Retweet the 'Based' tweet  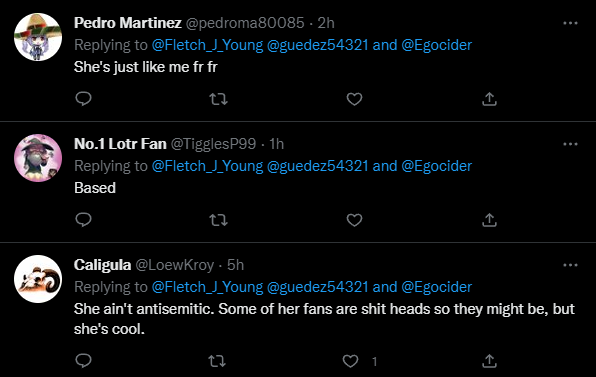(219, 220)
